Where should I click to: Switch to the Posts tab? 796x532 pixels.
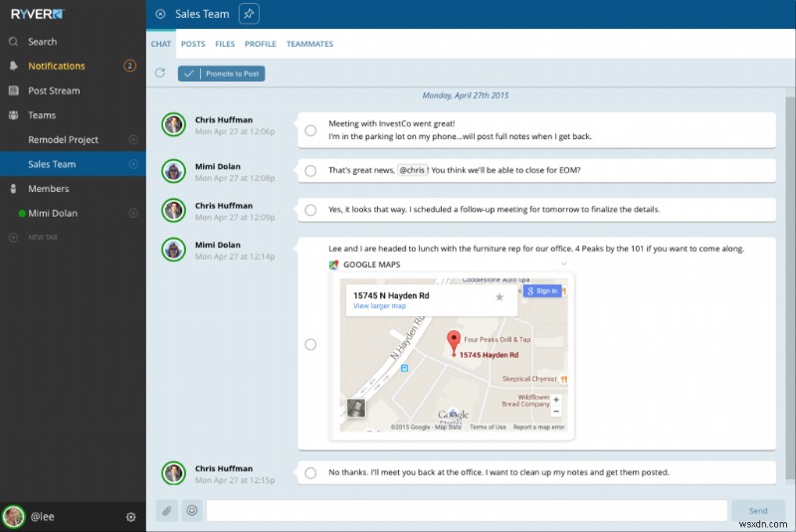(x=193, y=44)
